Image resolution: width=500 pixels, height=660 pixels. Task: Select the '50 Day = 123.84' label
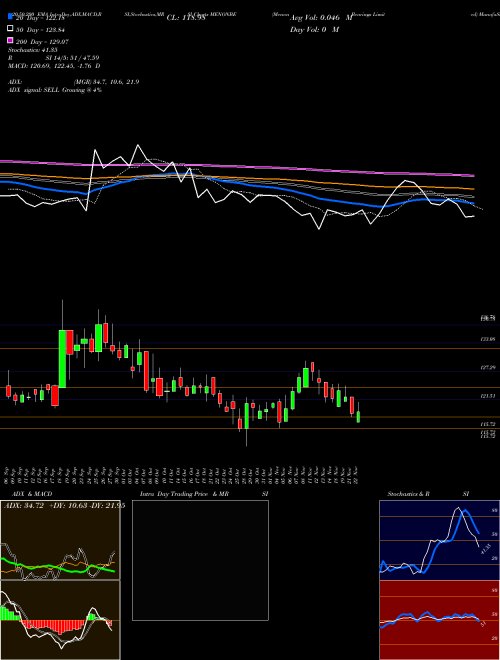coord(40,30)
